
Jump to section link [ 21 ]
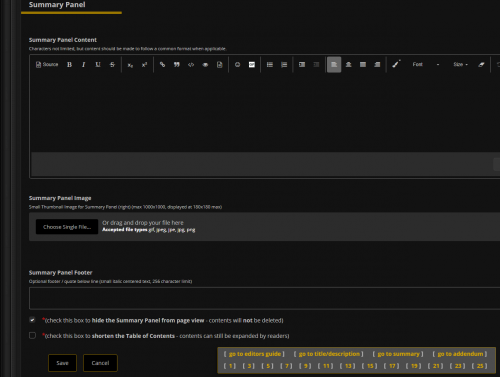[436, 366]
